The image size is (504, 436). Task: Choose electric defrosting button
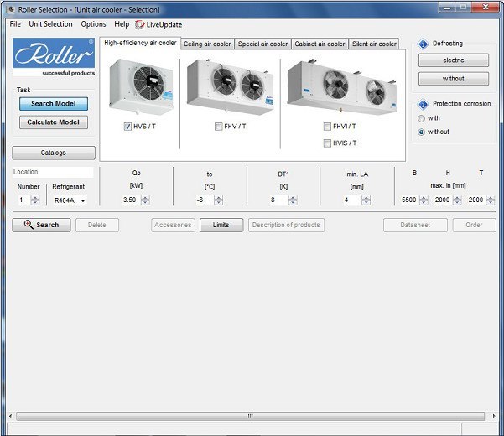tap(454, 60)
